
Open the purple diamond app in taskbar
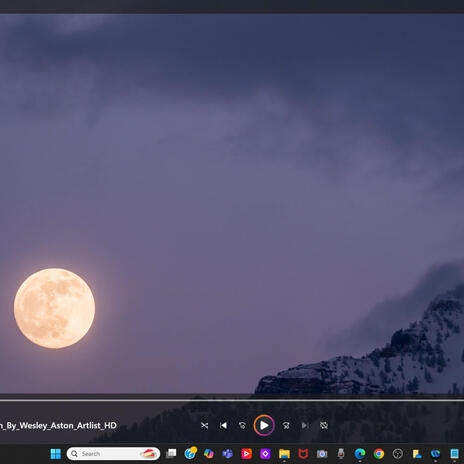265,454
